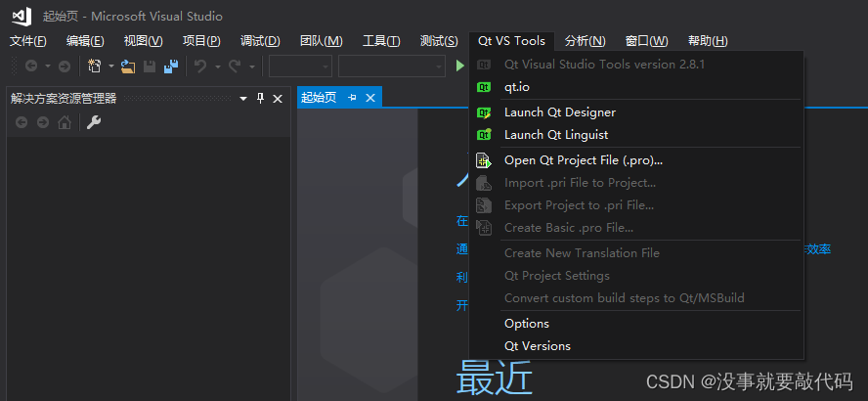This screenshot has width=868, height=401.
Task: Collapse the Qt VS Tools menu
Action: pos(511,41)
